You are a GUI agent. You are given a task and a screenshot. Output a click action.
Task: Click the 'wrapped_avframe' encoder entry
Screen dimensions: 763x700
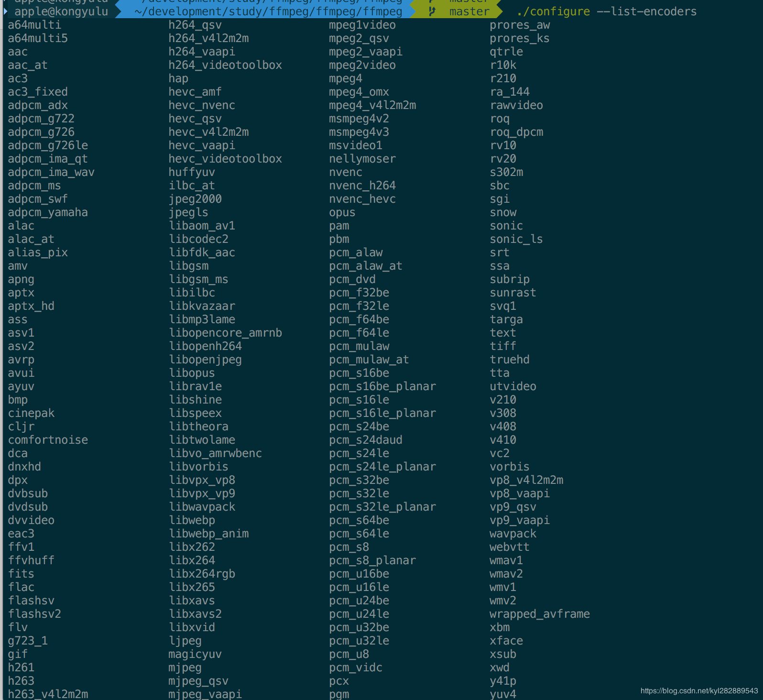tap(540, 614)
